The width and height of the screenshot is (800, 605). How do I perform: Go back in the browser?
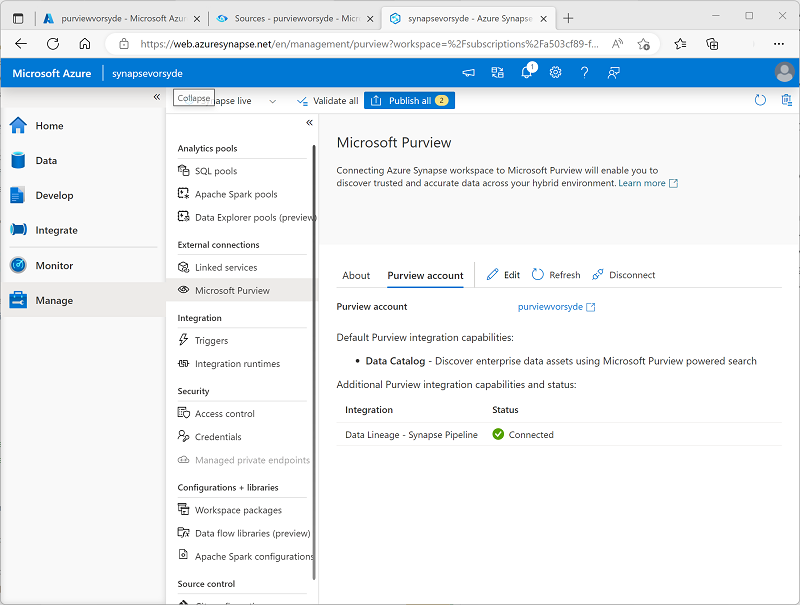21,44
